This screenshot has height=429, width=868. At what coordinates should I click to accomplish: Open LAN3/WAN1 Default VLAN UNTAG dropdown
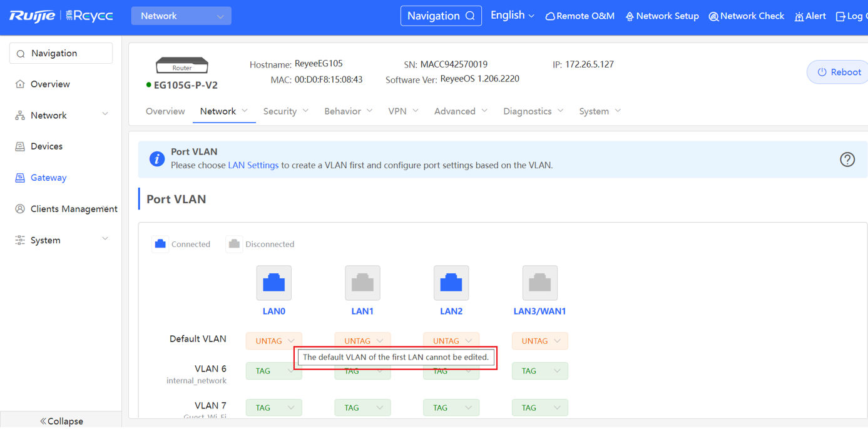[539, 341]
